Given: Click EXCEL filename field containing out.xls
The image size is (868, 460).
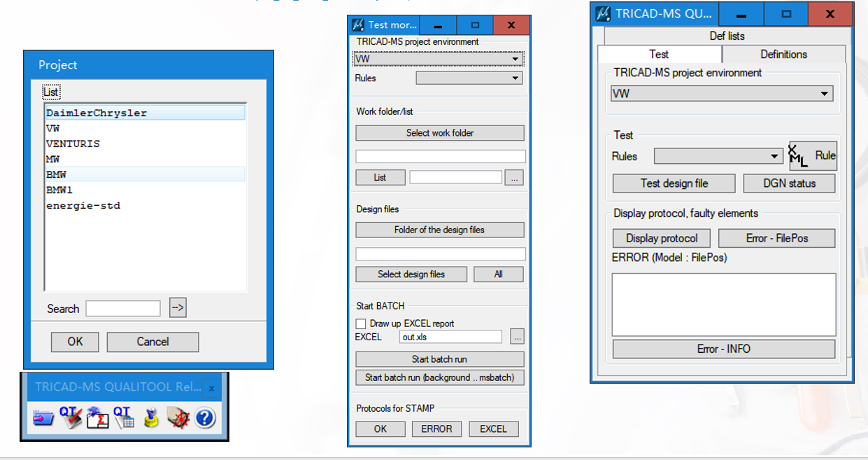Looking at the screenshot, I should [x=451, y=337].
